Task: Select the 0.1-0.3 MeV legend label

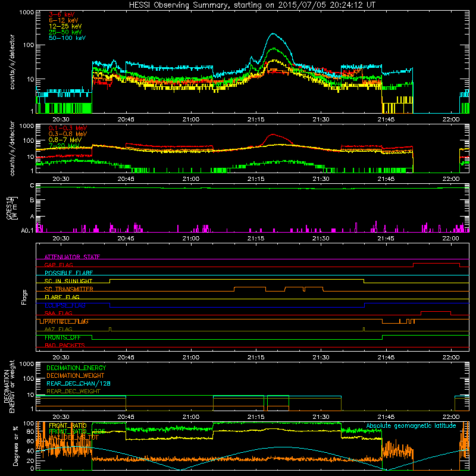Action: pyautogui.click(x=68, y=128)
